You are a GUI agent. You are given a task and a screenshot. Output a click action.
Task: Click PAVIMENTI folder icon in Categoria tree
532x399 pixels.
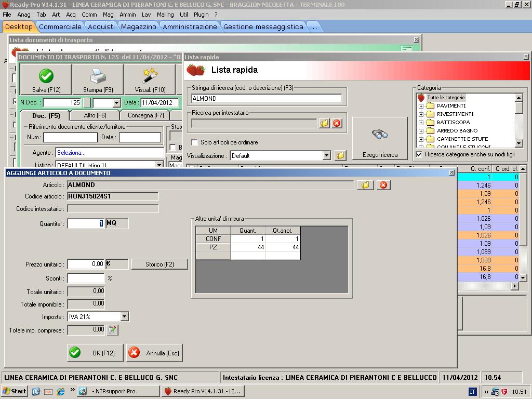(430, 106)
